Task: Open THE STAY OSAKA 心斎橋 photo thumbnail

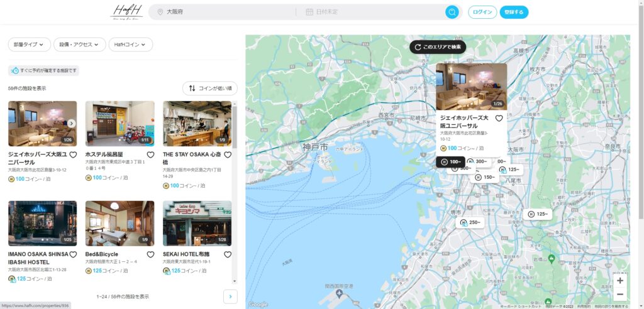Action: pyautogui.click(x=197, y=124)
